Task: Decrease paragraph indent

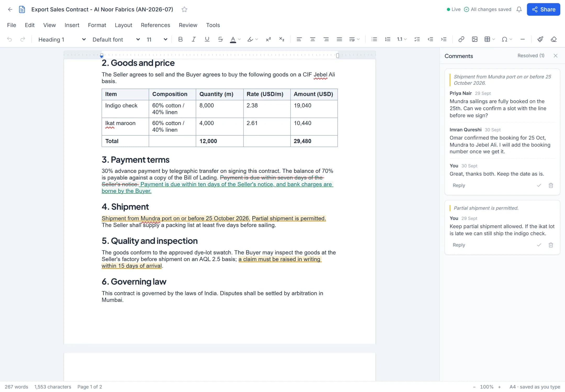Action: [430, 39]
